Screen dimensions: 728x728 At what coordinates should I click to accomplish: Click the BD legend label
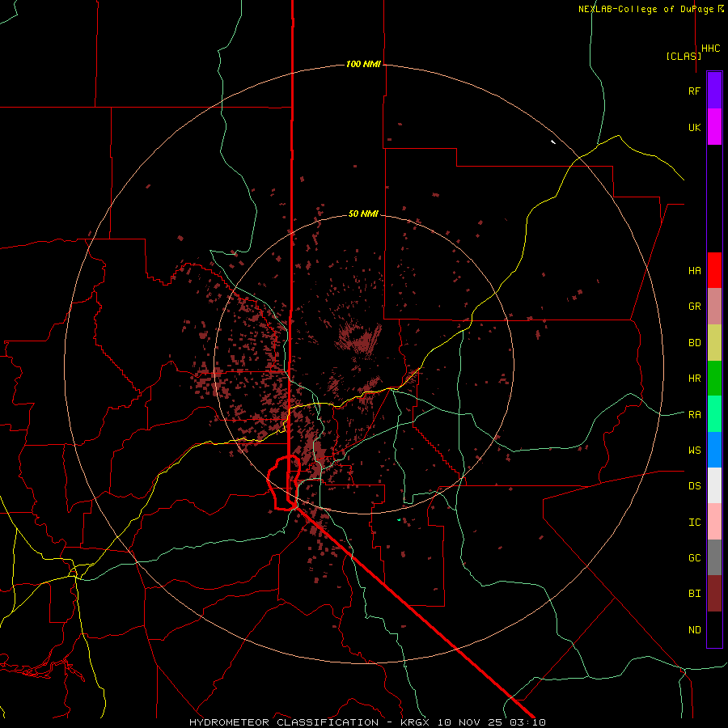point(694,343)
